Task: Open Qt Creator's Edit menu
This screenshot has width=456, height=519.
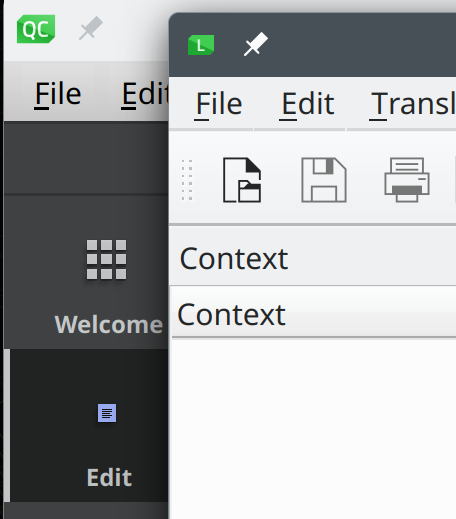Action: 145,94
